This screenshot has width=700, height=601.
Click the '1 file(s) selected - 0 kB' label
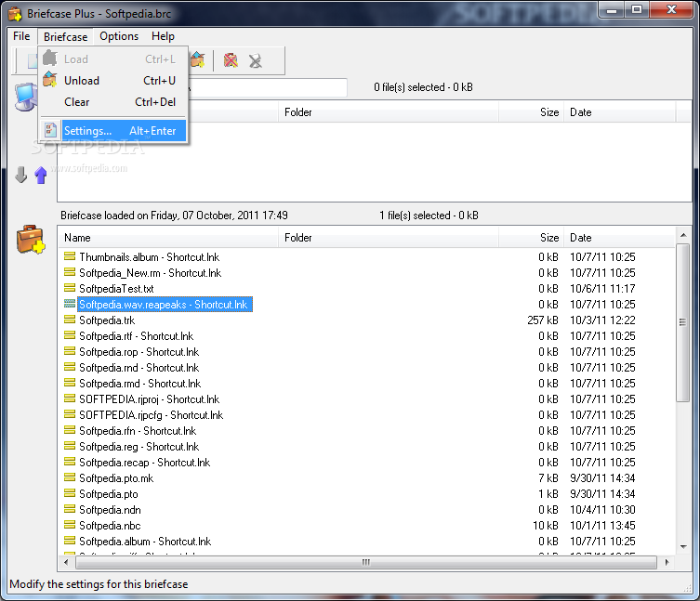(429, 216)
